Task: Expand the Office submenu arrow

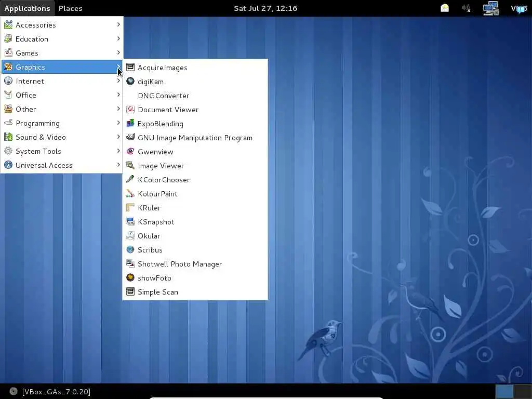Action: click(118, 95)
